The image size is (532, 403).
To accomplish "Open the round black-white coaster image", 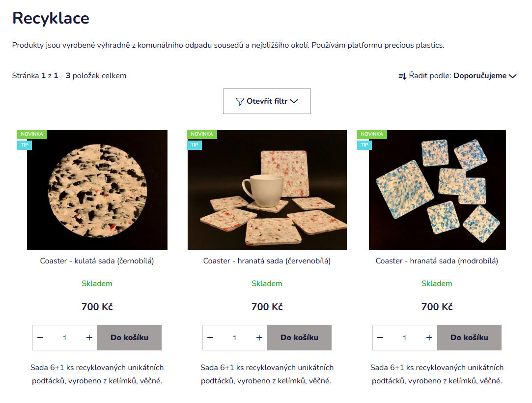I will pos(97,190).
